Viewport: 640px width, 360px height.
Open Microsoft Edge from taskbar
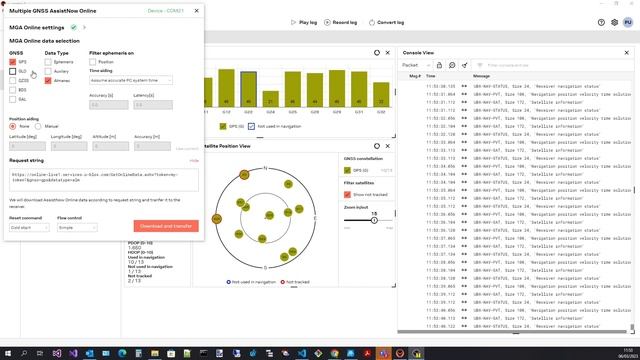coord(122,353)
